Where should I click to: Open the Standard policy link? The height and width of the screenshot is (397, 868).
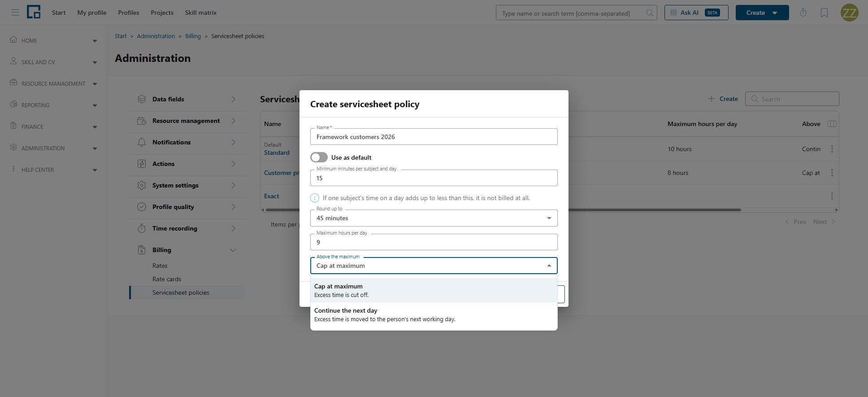(x=277, y=153)
